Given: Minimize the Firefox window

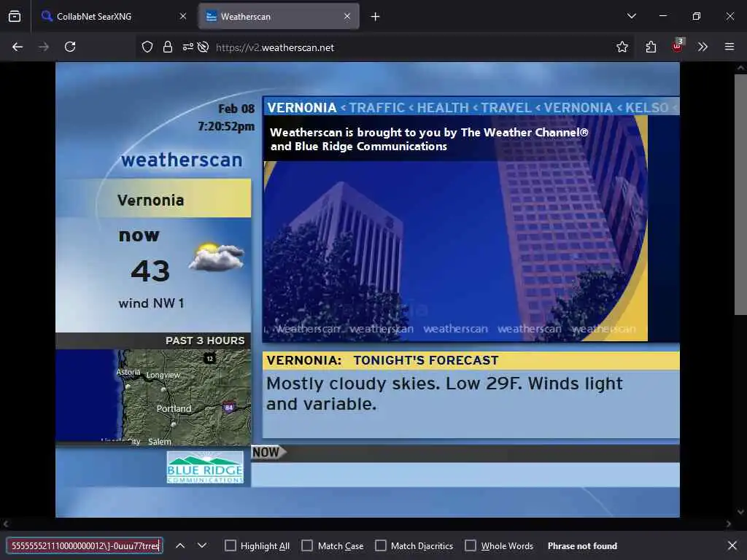Looking at the screenshot, I should point(662,16).
